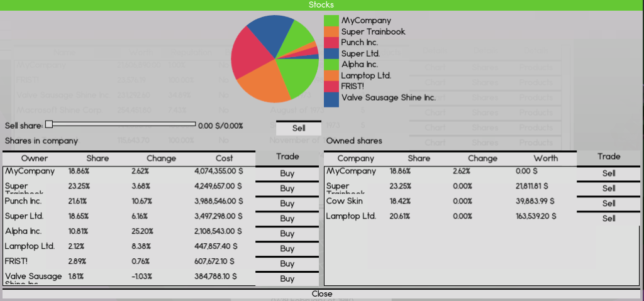
Task: Buy the Punch Inc. share
Action: click(287, 204)
